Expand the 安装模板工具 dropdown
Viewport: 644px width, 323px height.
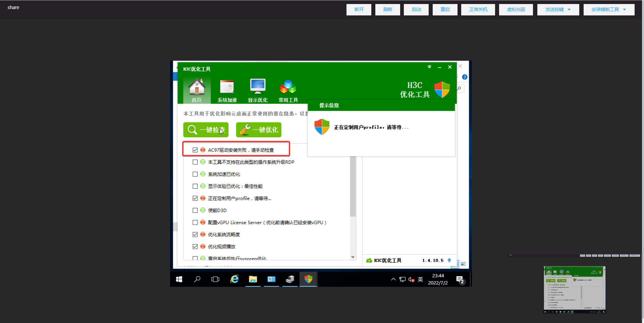[x=609, y=9]
